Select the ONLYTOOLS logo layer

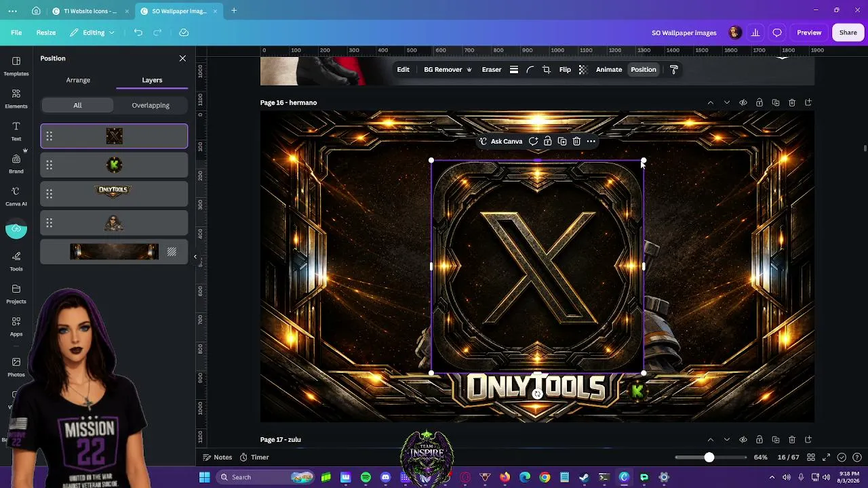pos(114,193)
